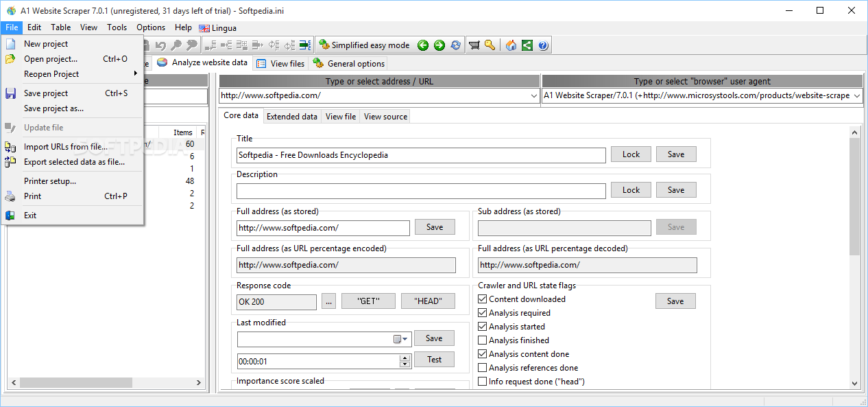The height and width of the screenshot is (407, 868).
Task: Click the gear icon on the General options tab
Action: pyautogui.click(x=318, y=63)
